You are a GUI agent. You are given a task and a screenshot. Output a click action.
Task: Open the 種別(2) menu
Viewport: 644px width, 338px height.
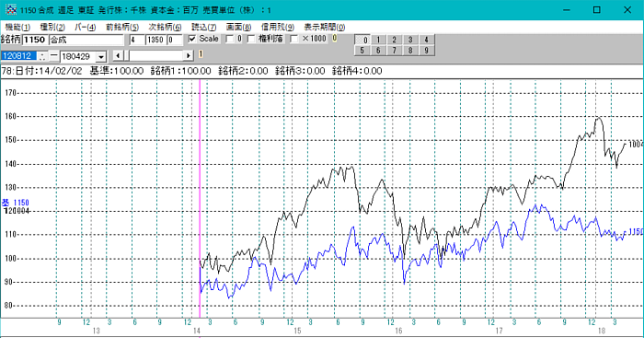tap(52, 27)
